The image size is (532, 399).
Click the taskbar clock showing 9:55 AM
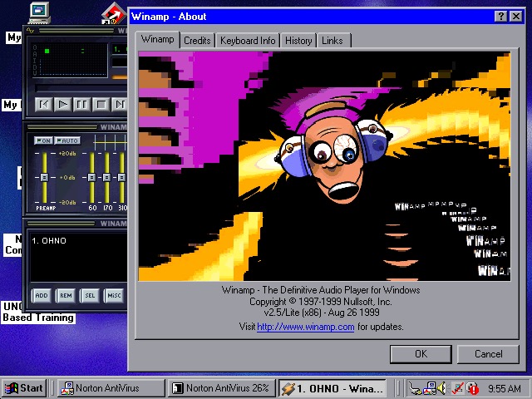(x=505, y=388)
